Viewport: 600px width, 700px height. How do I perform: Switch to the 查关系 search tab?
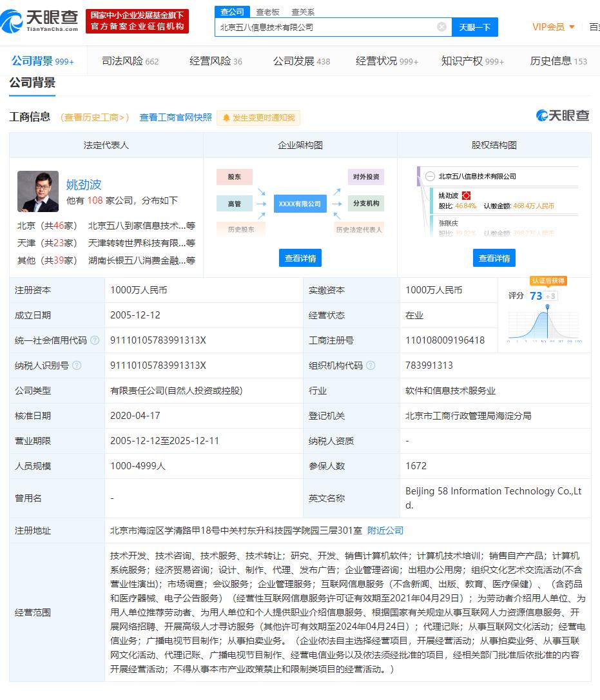coord(303,12)
